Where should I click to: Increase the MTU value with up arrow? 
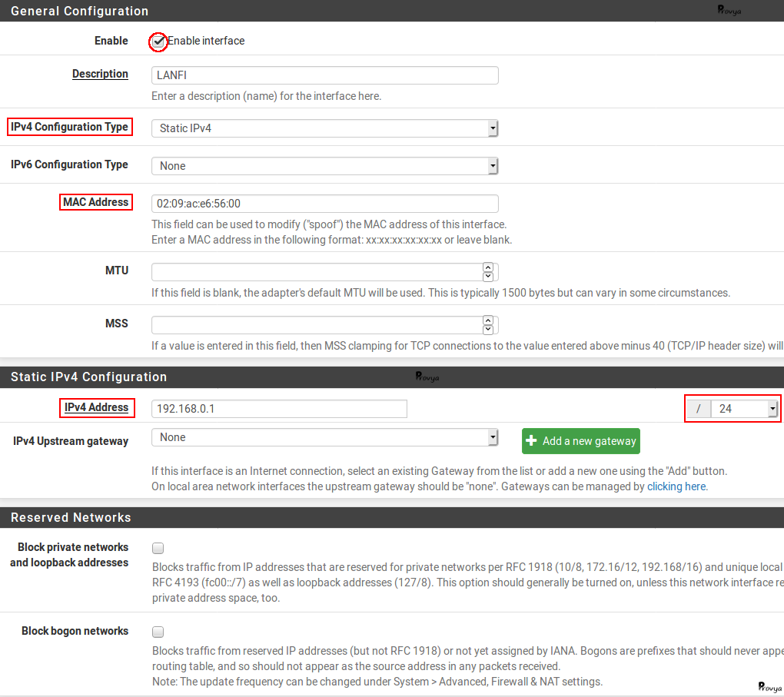tap(488, 267)
